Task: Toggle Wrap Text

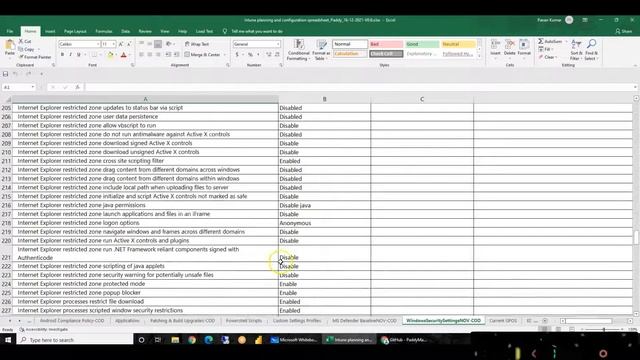Action: tap(197, 44)
